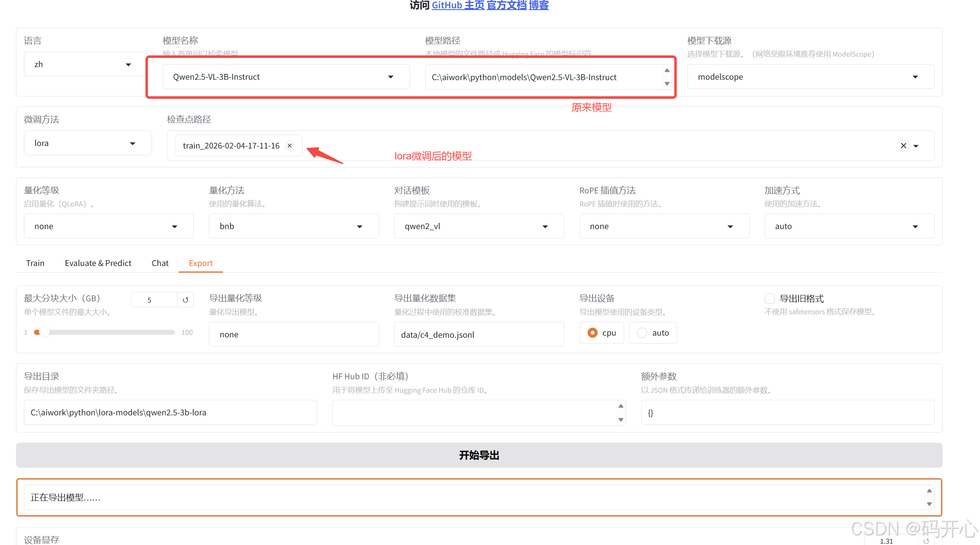The width and height of the screenshot is (980, 545).
Task: Enable the export legacy format checkbox
Action: (x=769, y=299)
